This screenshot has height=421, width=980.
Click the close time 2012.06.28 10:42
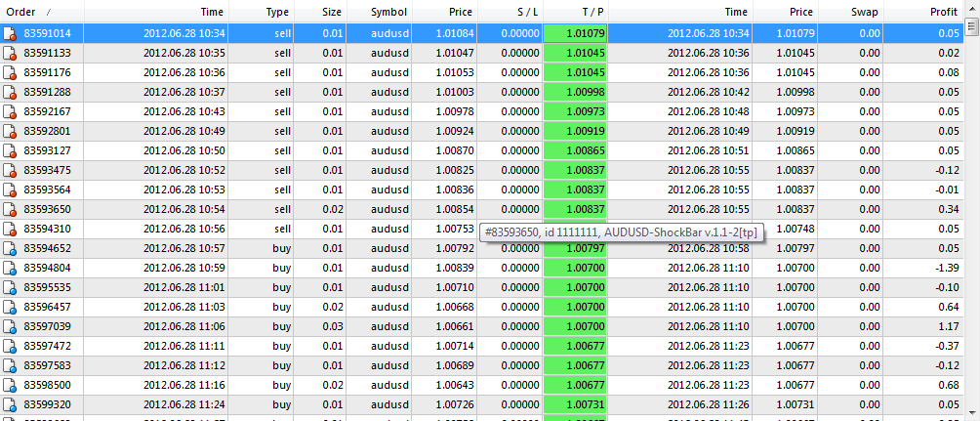point(709,93)
